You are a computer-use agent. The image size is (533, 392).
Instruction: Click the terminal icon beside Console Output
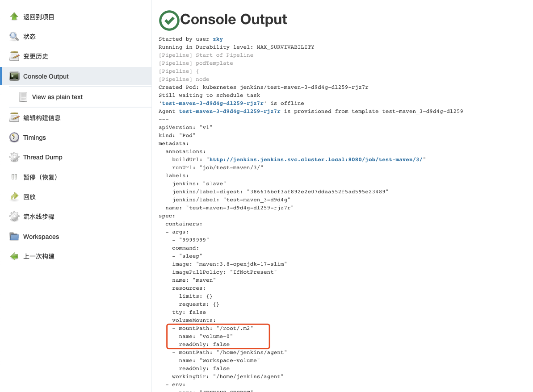(x=14, y=76)
